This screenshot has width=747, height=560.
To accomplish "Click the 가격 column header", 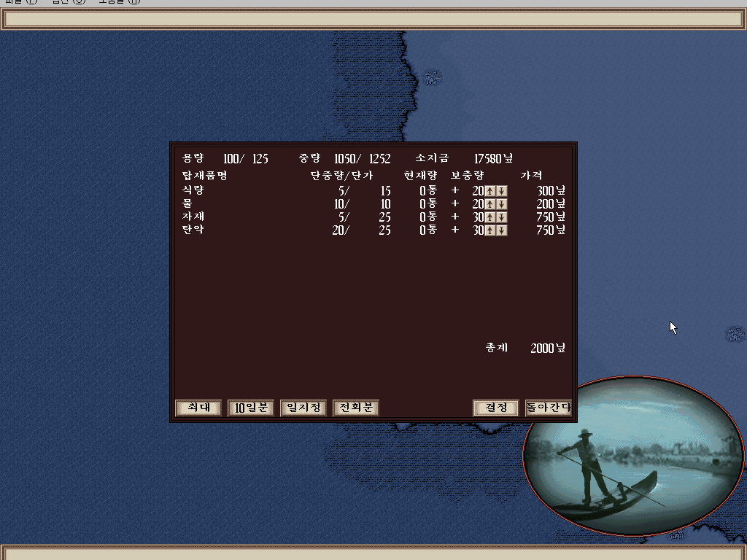I will point(531,175).
